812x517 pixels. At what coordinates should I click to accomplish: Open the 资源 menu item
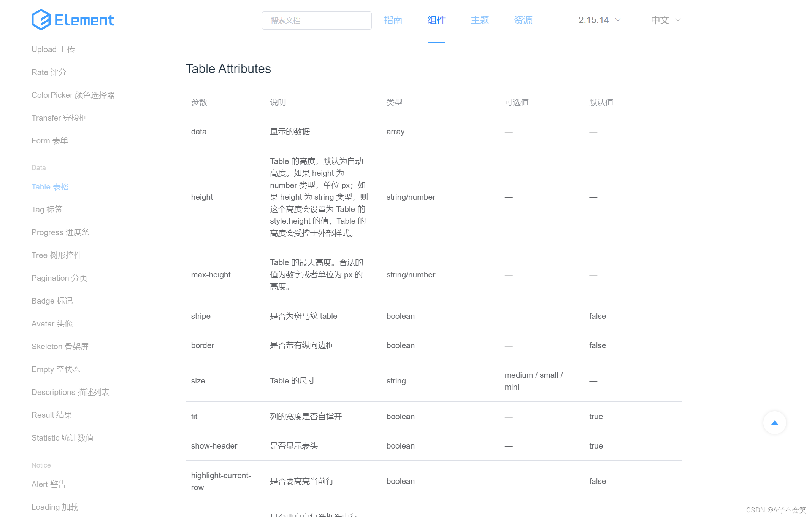(x=523, y=21)
